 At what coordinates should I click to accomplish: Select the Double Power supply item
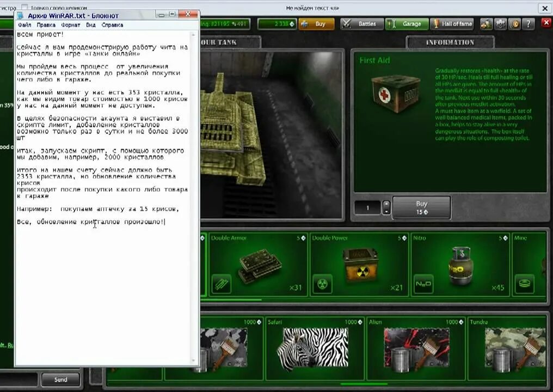[359, 264]
